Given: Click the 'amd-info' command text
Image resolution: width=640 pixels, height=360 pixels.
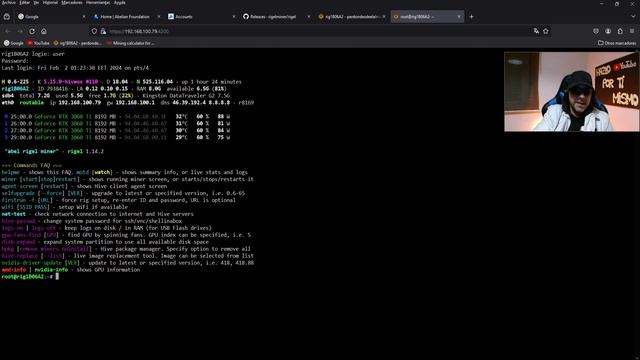Looking at the screenshot, I should (x=13, y=270).
